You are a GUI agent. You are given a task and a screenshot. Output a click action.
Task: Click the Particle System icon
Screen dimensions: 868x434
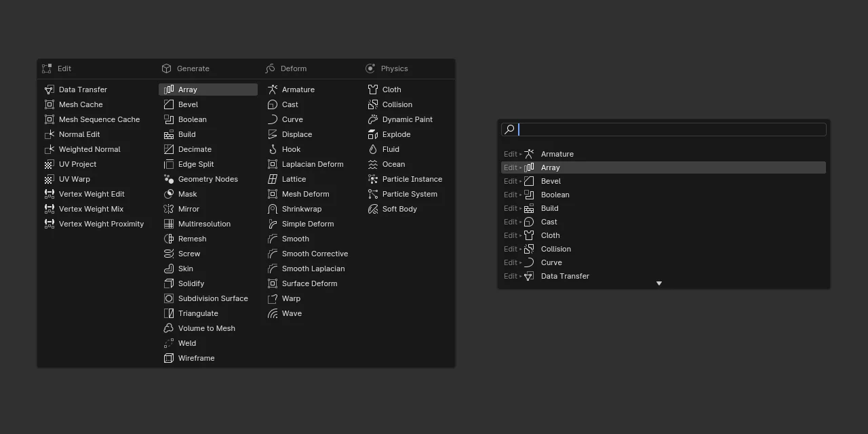pos(373,194)
